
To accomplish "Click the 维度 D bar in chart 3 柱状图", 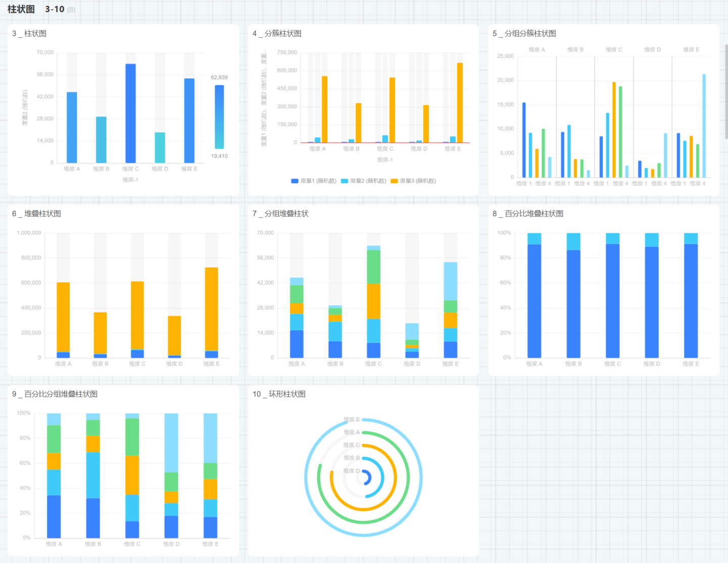I will 160,147.
